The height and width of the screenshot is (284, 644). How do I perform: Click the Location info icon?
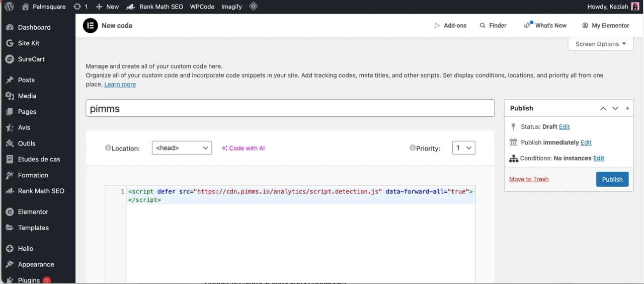click(108, 148)
